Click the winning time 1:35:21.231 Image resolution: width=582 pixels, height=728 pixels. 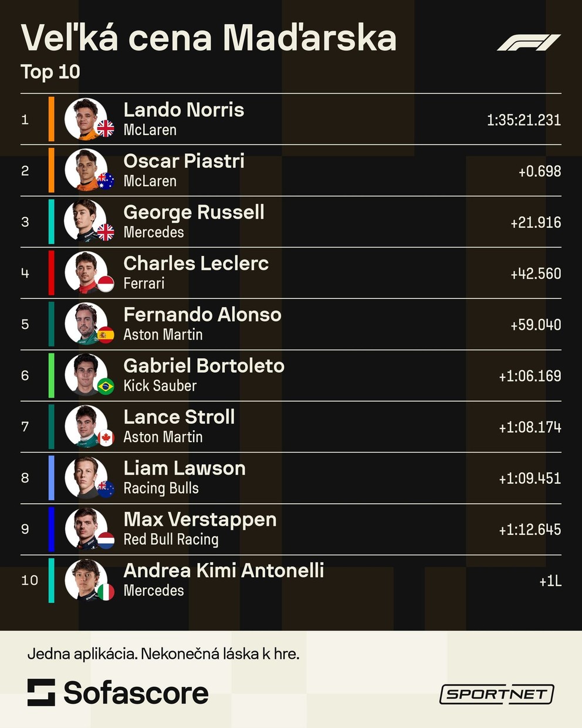(x=523, y=120)
